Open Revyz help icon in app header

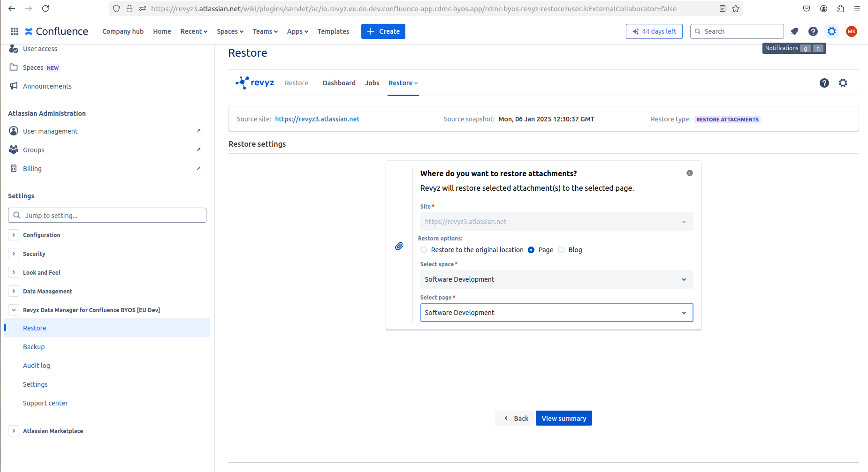click(x=824, y=83)
